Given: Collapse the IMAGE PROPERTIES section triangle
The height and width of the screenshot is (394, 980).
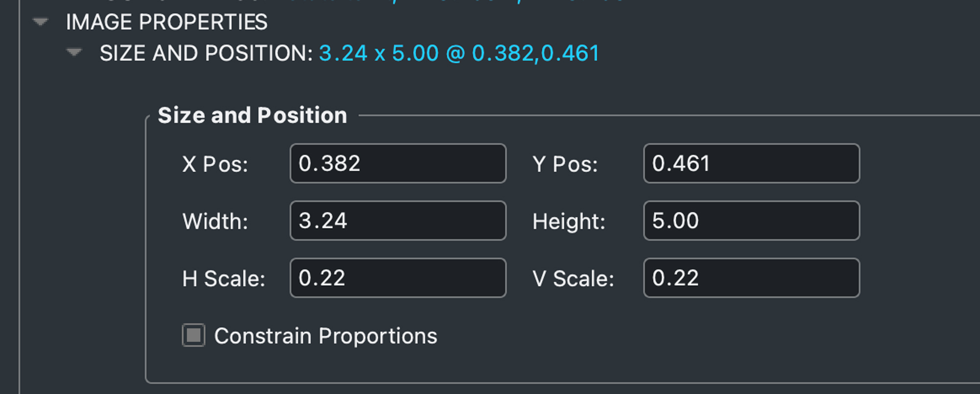Looking at the screenshot, I should [40, 22].
